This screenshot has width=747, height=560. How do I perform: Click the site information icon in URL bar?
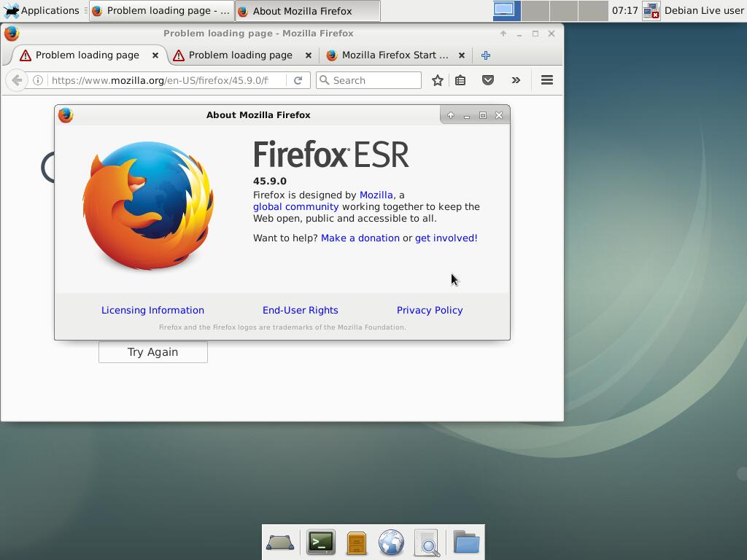click(x=38, y=80)
